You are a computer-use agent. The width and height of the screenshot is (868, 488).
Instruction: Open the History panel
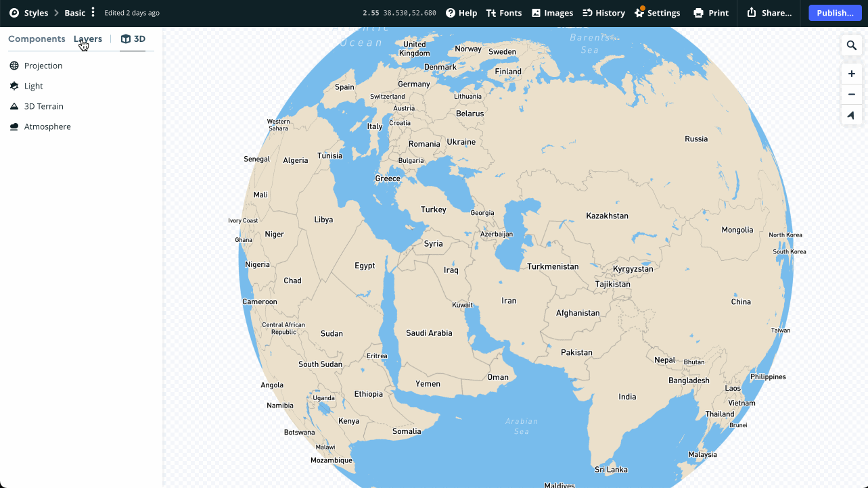[x=603, y=13]
